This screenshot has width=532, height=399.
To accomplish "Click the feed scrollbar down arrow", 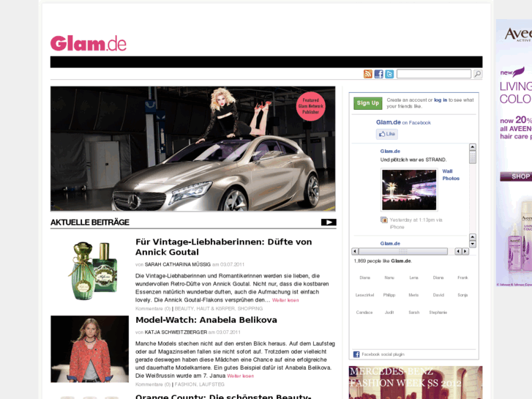I will pyautogui.click(x=473, y=244).
